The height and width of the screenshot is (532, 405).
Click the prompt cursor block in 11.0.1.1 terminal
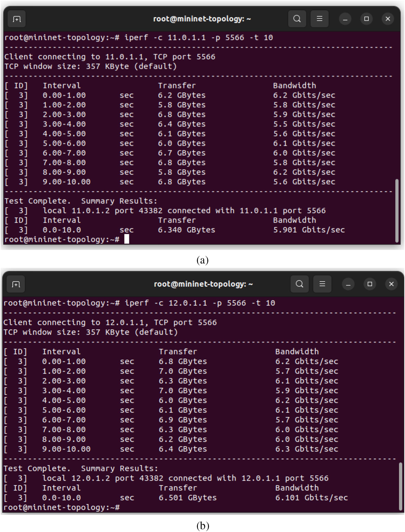[x=127, y=239]
